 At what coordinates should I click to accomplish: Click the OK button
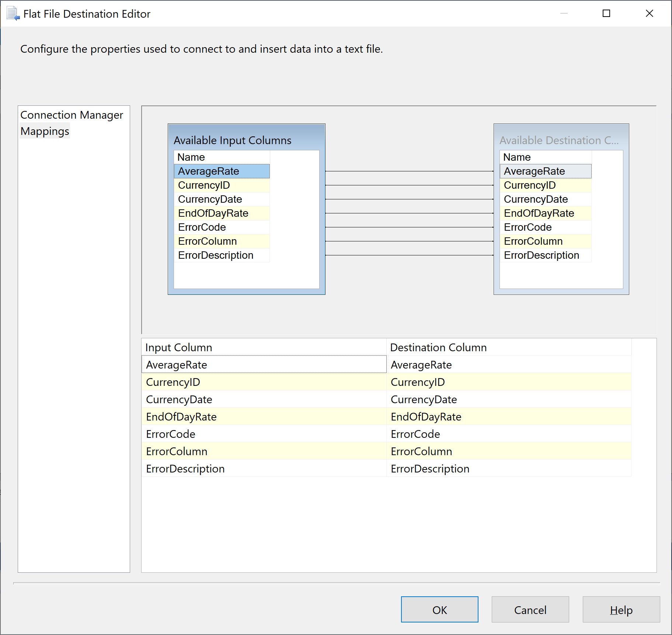439,610
